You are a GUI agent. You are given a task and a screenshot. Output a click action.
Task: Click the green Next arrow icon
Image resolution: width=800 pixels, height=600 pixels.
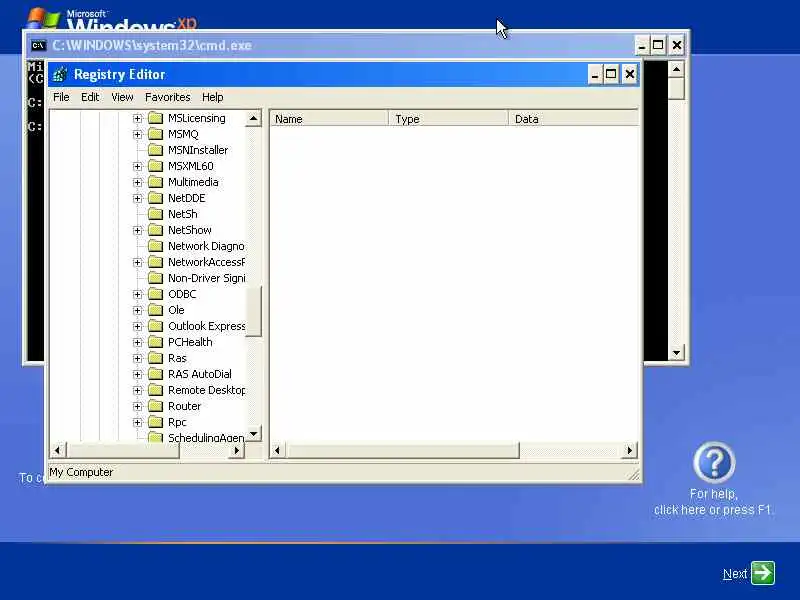763,573
